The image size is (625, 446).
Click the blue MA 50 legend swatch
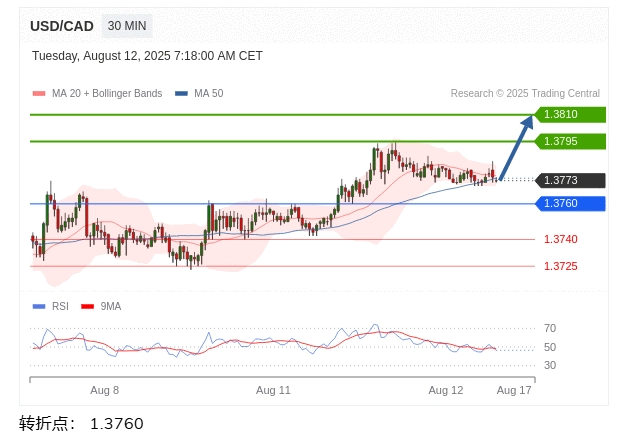pyautogui.click(x=181, y=94)
